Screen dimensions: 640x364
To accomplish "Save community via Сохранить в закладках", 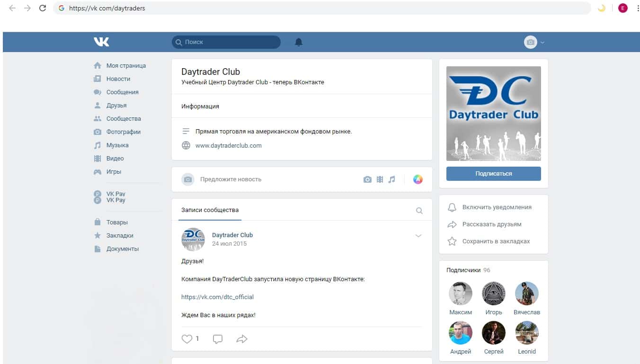I will (x=496, y=241).
